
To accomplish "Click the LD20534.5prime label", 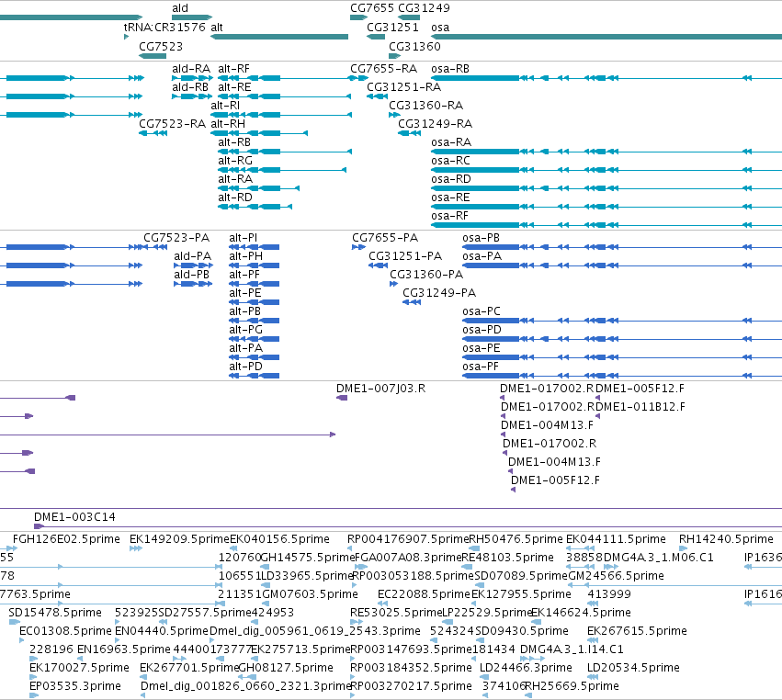I will 633,668.
